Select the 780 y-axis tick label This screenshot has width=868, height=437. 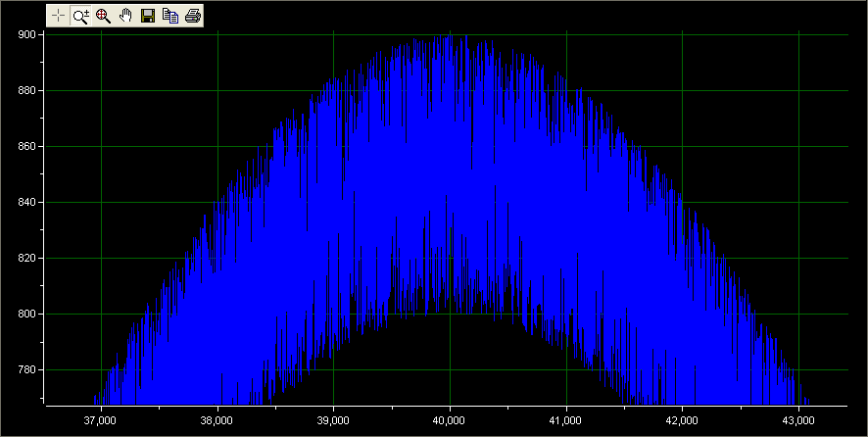pos(26,370)
